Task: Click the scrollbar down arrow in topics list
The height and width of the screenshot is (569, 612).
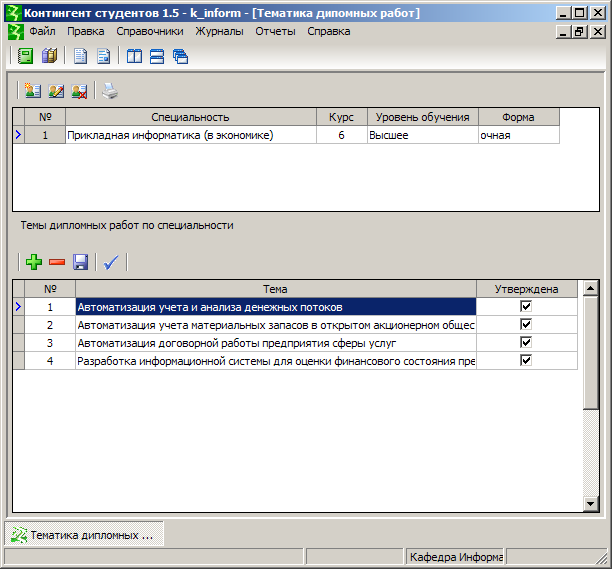Action: pyautogui.click(x=591, y=503)
